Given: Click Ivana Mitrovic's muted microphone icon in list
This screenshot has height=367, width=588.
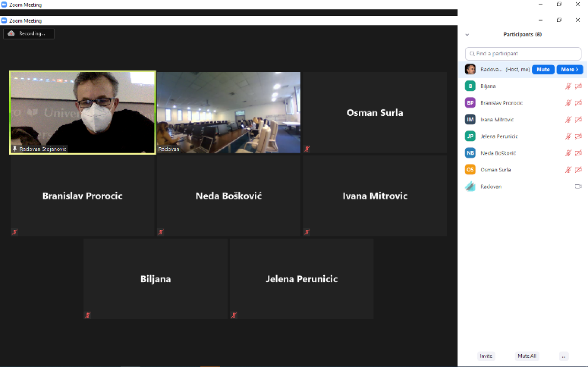Looking at the screenshot, I should click(x=568, y=120).
